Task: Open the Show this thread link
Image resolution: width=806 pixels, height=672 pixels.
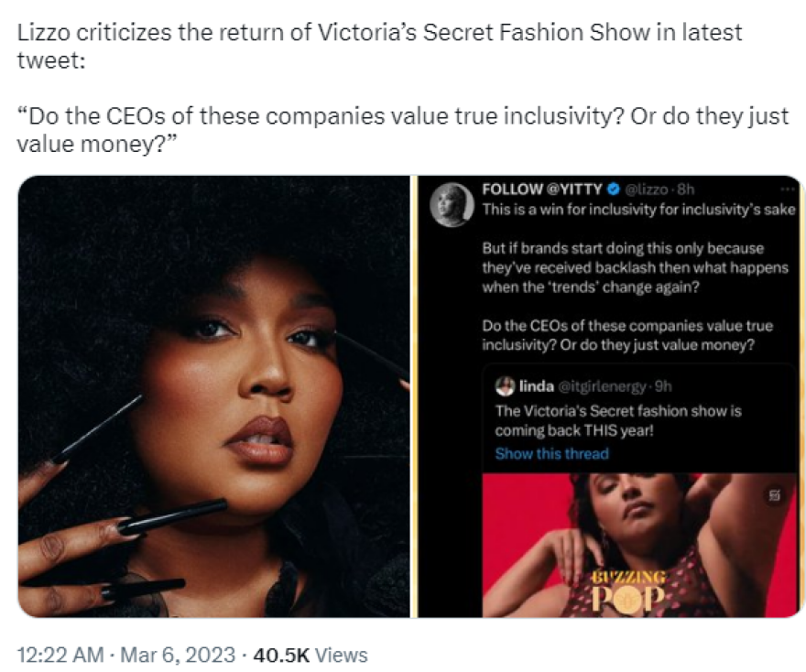Action: tap(551, 454)
